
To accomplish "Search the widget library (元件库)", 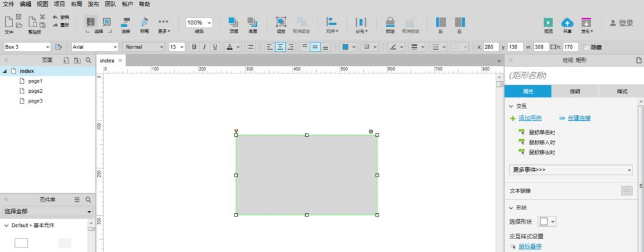I will 88,200.
